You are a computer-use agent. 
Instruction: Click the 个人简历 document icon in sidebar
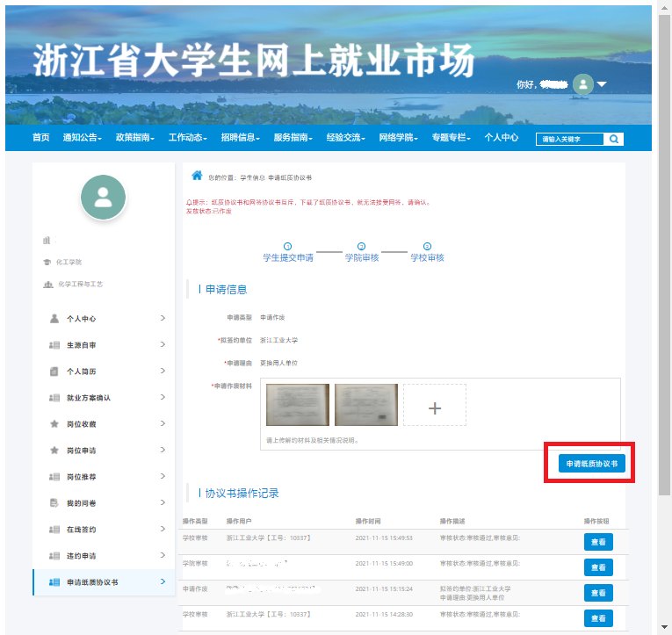[54, 372]
